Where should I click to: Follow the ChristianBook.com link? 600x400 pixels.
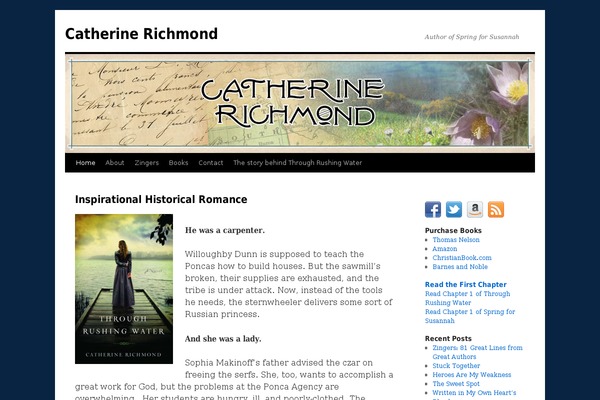[x=462, y=258]
